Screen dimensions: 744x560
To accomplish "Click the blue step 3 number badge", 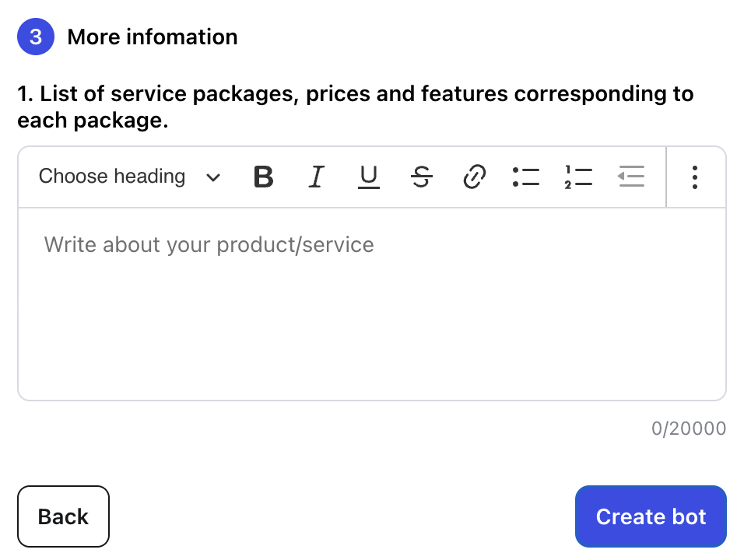I will (36, 37).
